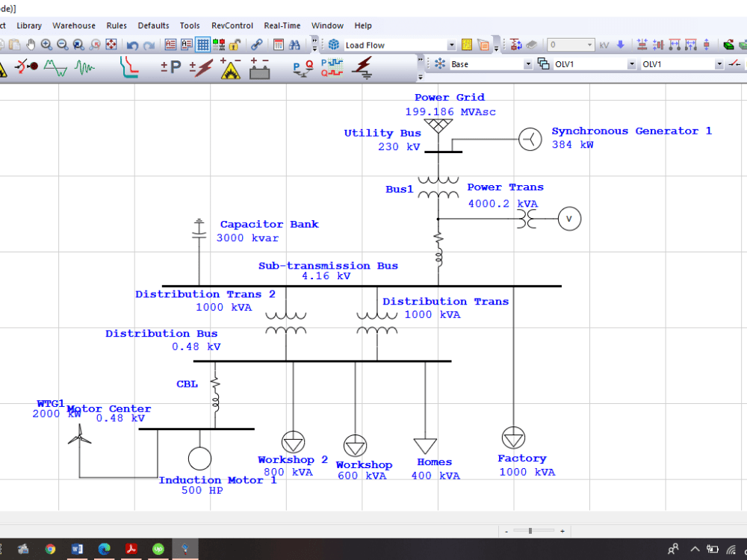Toggle continuity check icon with green red squares

pyautogui.click(x=219, y=45)
